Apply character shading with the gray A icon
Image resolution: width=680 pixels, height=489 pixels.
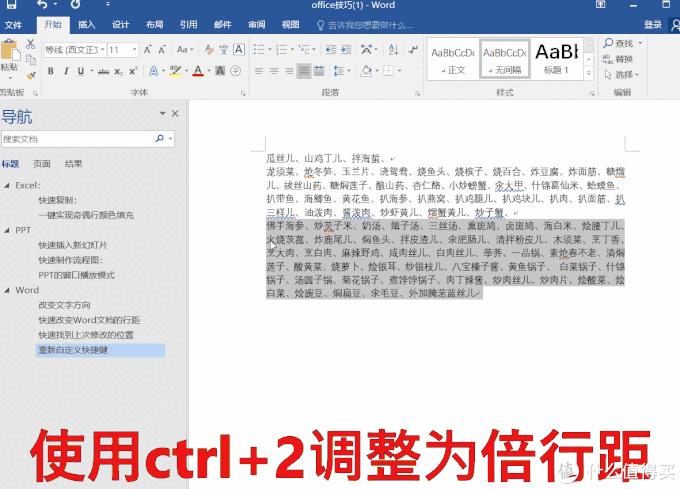[220, 71]
